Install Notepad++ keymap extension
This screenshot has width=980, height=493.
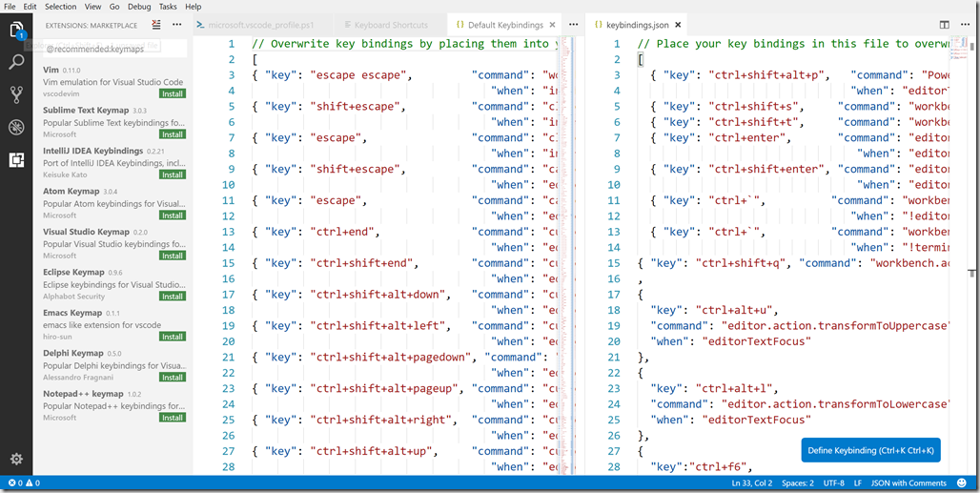[172, 418]
